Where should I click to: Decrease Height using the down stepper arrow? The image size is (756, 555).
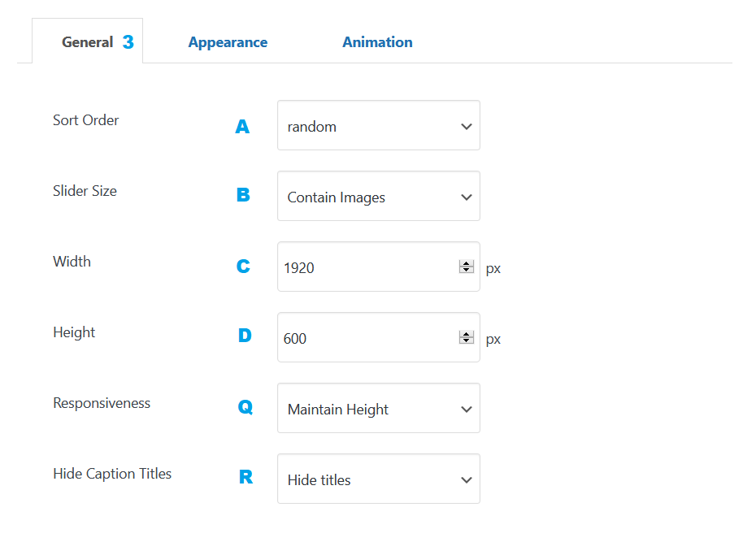467,341
